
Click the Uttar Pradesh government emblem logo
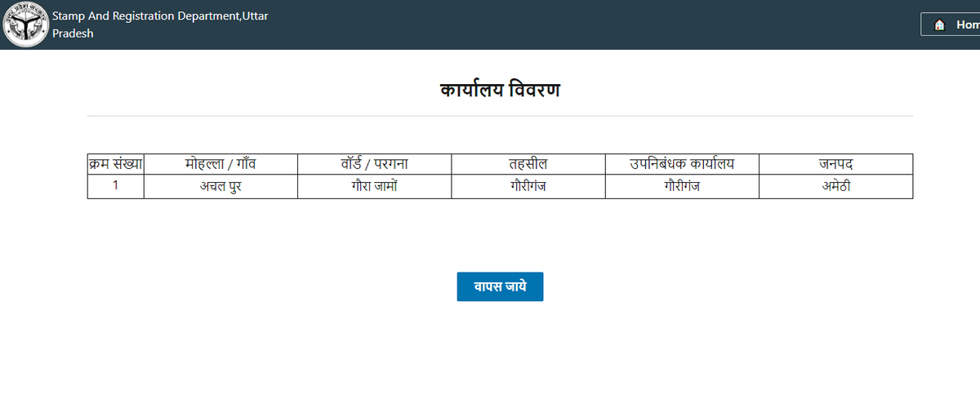[x=24, y=24]
